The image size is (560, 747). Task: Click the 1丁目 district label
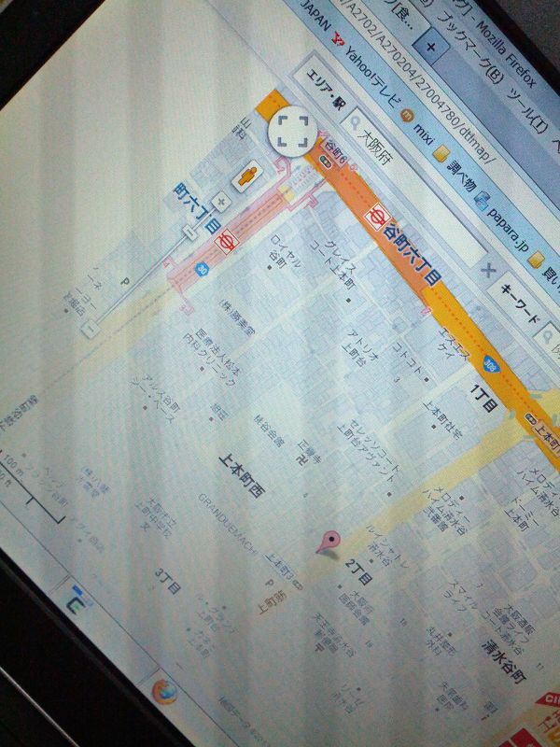point(483,398)
